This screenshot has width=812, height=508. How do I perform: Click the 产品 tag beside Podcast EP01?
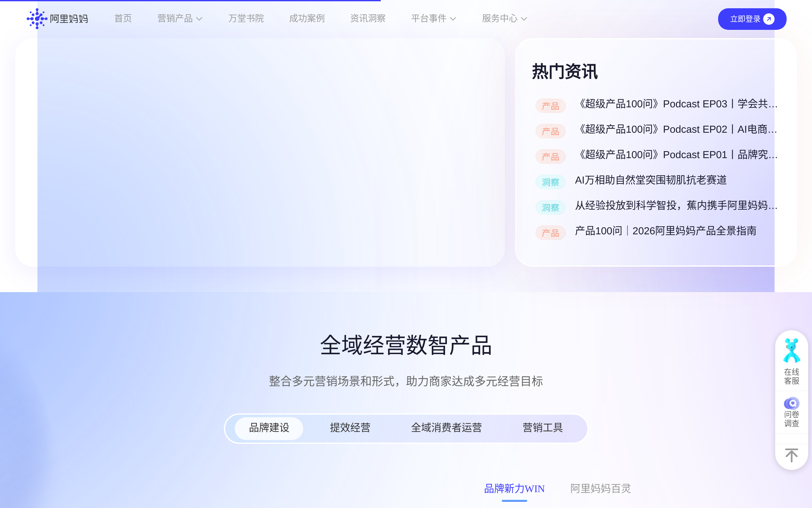click(x=550, y=157)
